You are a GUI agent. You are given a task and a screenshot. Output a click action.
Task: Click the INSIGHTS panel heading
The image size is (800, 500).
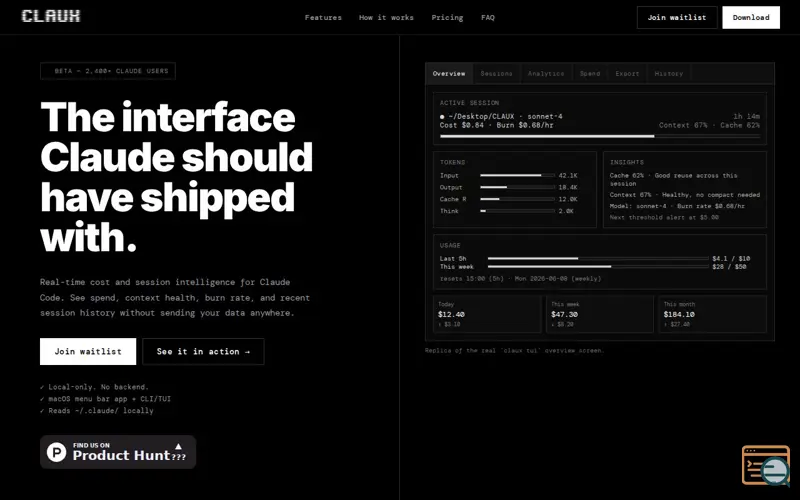coord(627,162)
